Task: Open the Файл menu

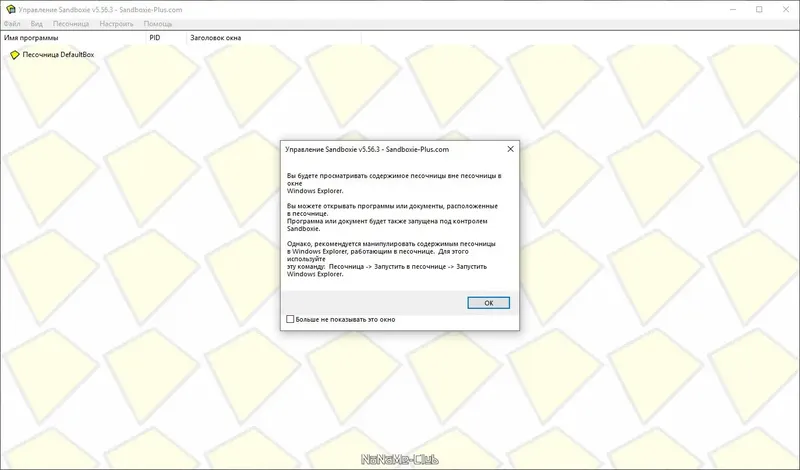Action: (12, 23)
